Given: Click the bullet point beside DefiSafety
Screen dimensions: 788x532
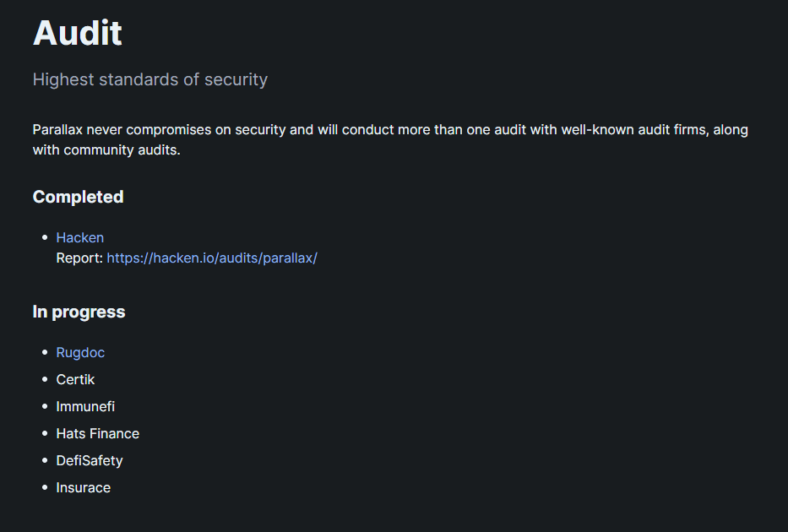Looking at the screenshot, I should pyautogui.click(x=44, y=461).
